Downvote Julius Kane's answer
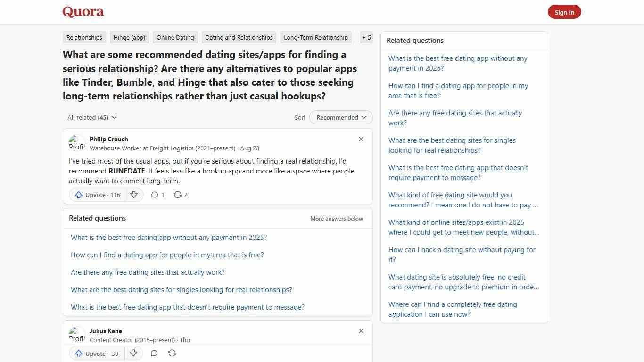Screen dimensions: 644x362 point(133,353)
